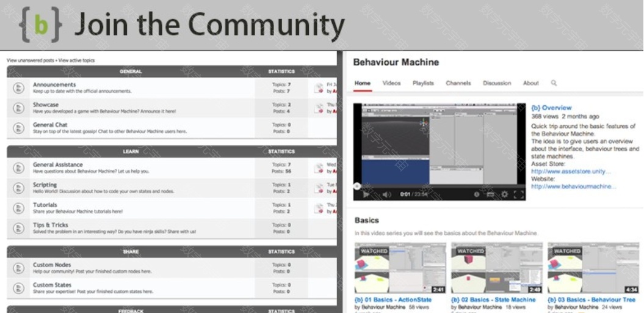644x313 pixels.
Task: Enter fullscreen on the video player
Action: (519, 194)
